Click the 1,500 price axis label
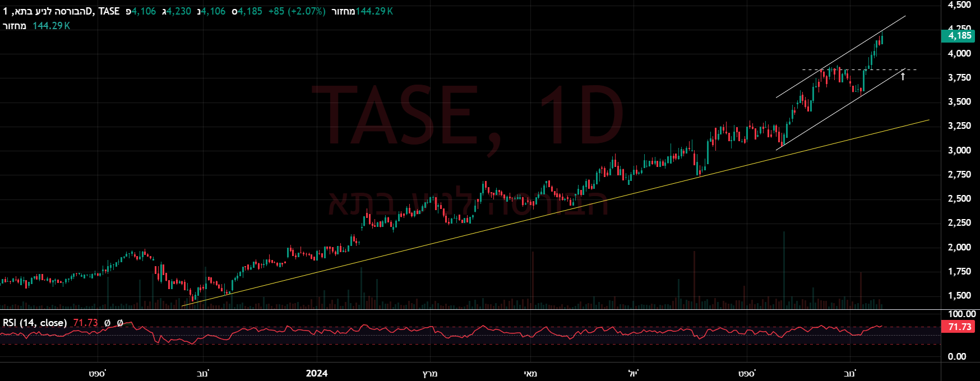Viewport: 980px width, 381px height. [x=959, y=296]
